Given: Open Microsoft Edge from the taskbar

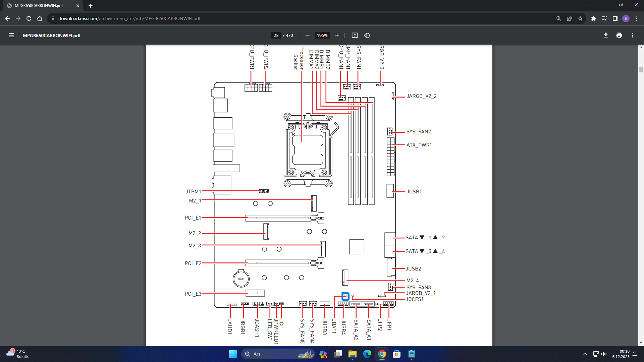Looking at the screenshot, I should (367, 354).
